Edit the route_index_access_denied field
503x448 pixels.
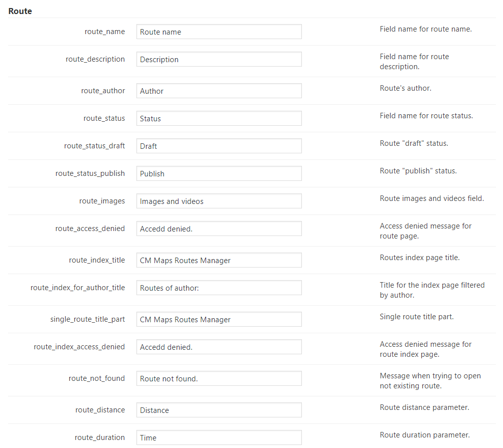[219, 347]
